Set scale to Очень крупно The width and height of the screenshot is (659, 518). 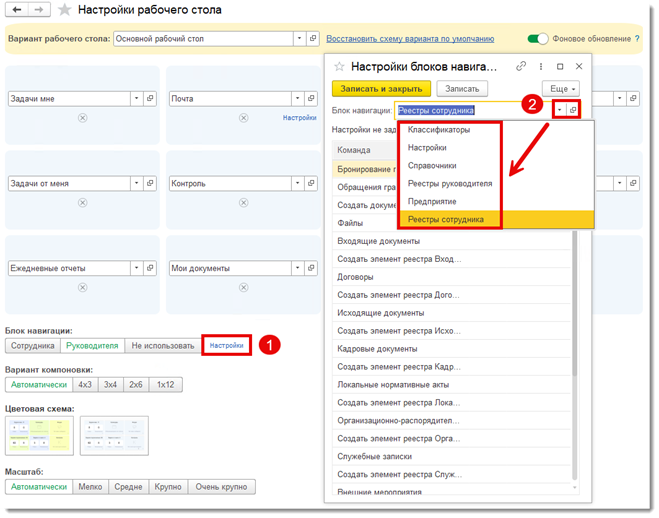pos(221,487)
